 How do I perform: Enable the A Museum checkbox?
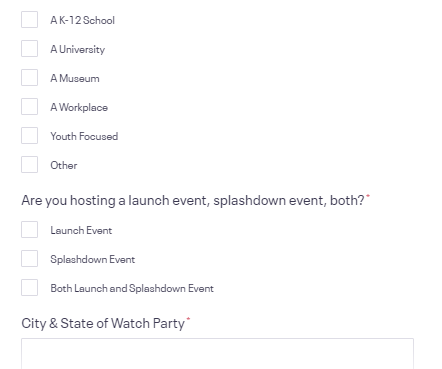tap(29, 78)
